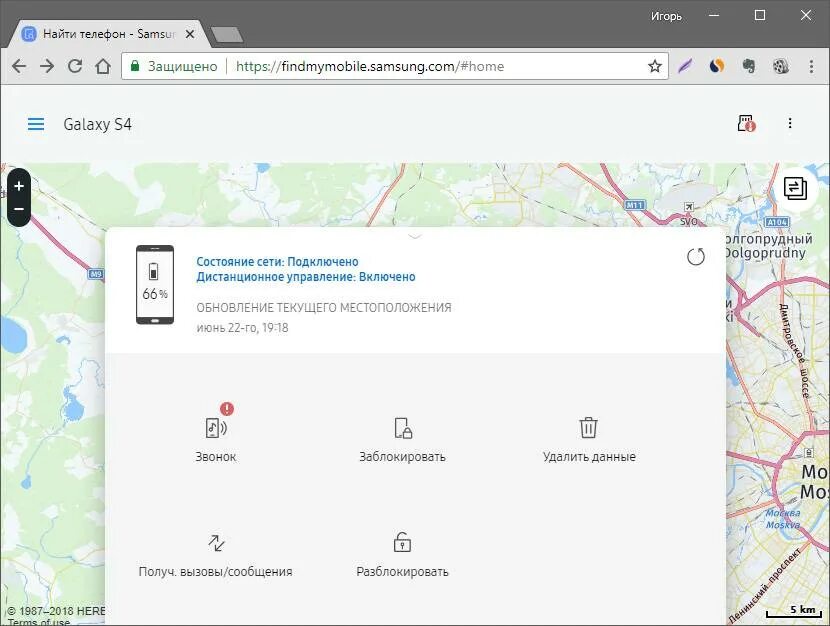The height and width of the screenshot is (626, 830).
Task: Click the июнь 22-го, 19:18 timestamp
Action: 242,328
